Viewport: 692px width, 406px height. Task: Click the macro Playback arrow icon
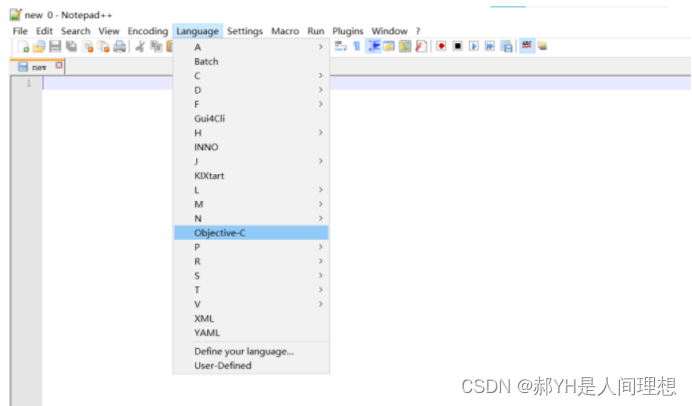474,46
